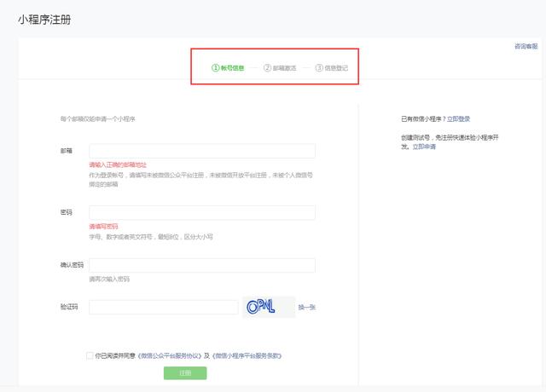Screen dimensions: 546x392
Task: Click the password (密码) input field
Action: click(x=202, y=212)
